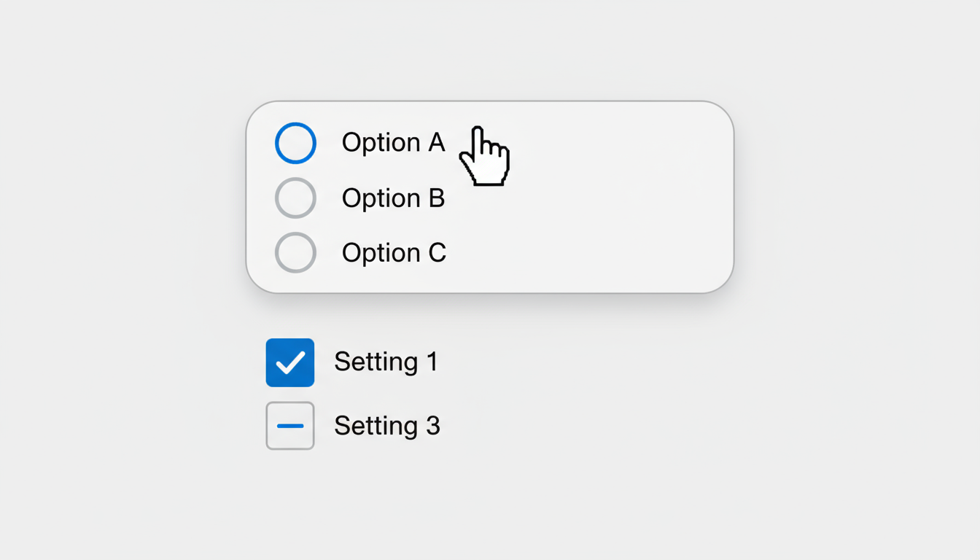980x560 pixels.
Task: Click the gray circle beside Option B
Action: [x=295, y=198]
